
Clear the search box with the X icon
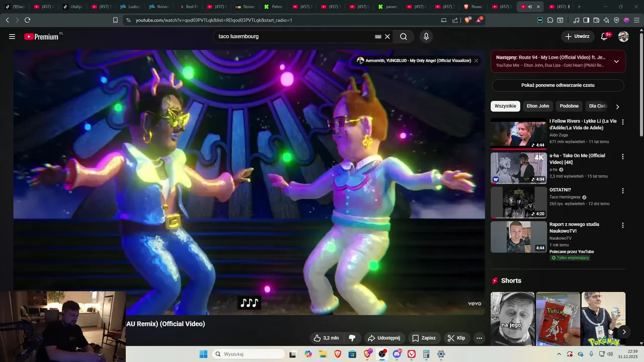tap(387, 37)
